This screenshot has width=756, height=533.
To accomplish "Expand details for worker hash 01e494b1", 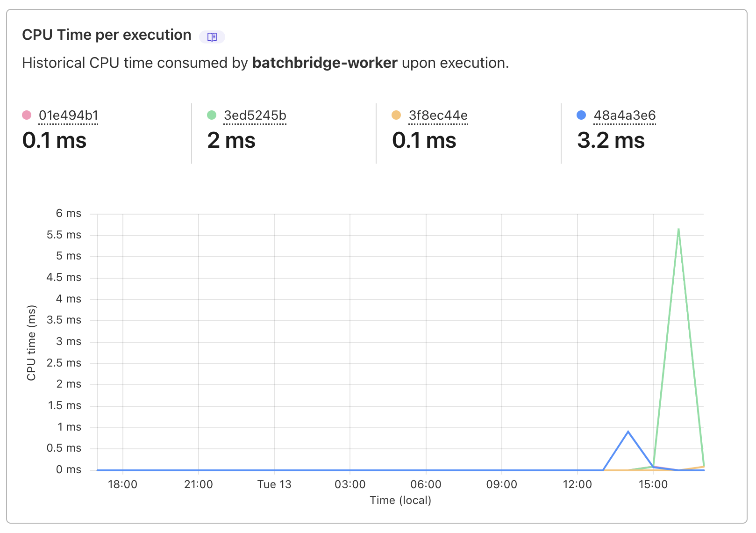I will tap(68, 115).
